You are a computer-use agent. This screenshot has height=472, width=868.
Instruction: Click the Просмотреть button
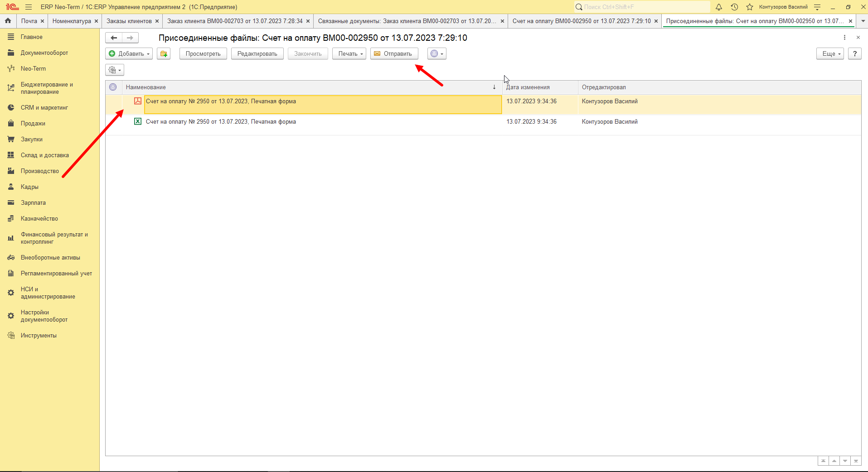point(203,53)
